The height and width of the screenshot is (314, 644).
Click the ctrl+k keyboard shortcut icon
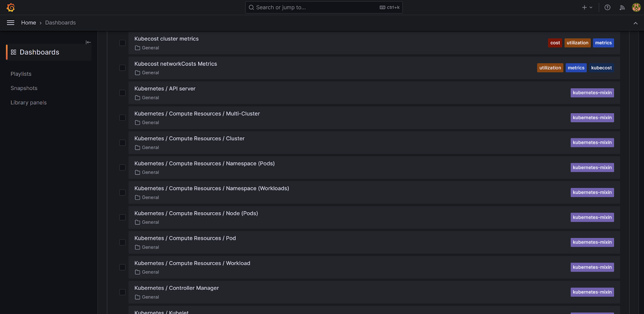point(382,7)
